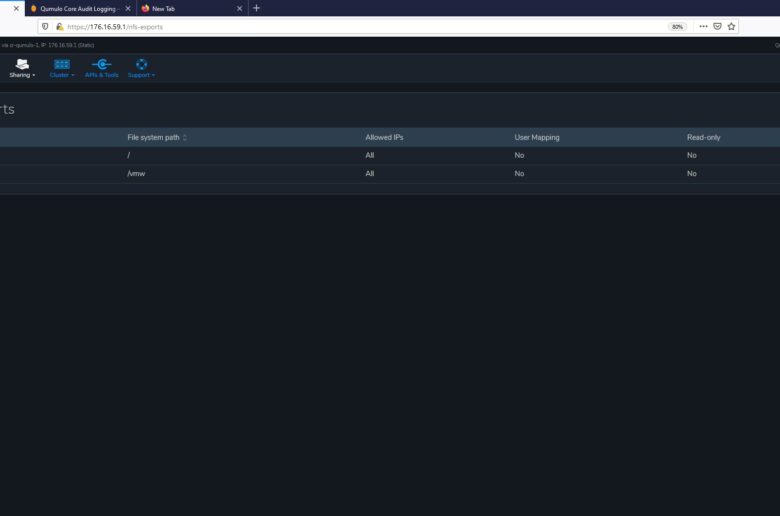Click Allowed IPs 'All' in /vmw row
780x516 pixels.
tap(370, 174)
